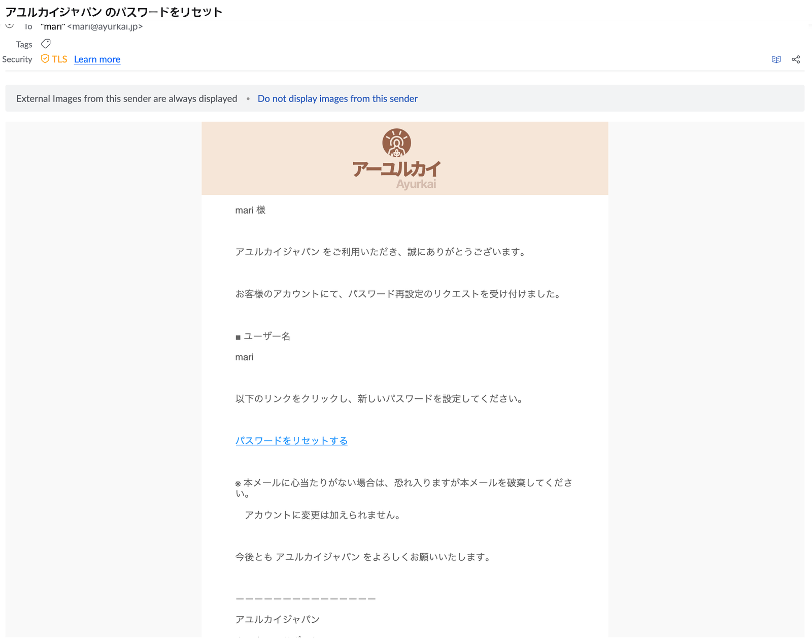
Task: Click the orange TLS text
Action: click(x=59, y=59)
